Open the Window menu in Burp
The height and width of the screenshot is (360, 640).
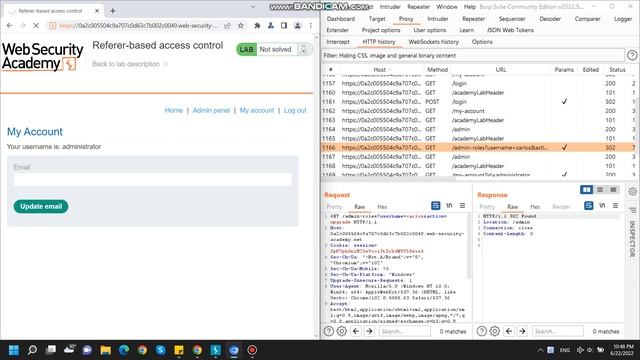(x=447, y=7)
